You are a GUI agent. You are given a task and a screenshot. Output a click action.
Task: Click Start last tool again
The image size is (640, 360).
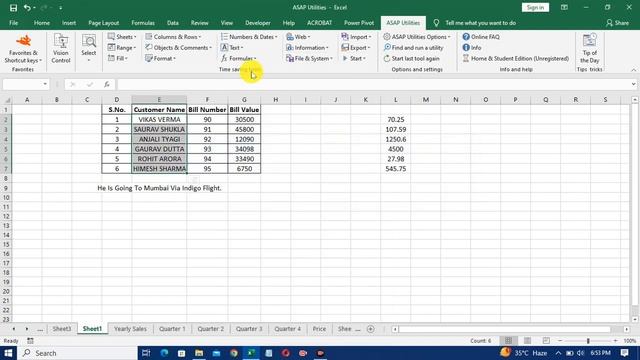tap(411, 58)
